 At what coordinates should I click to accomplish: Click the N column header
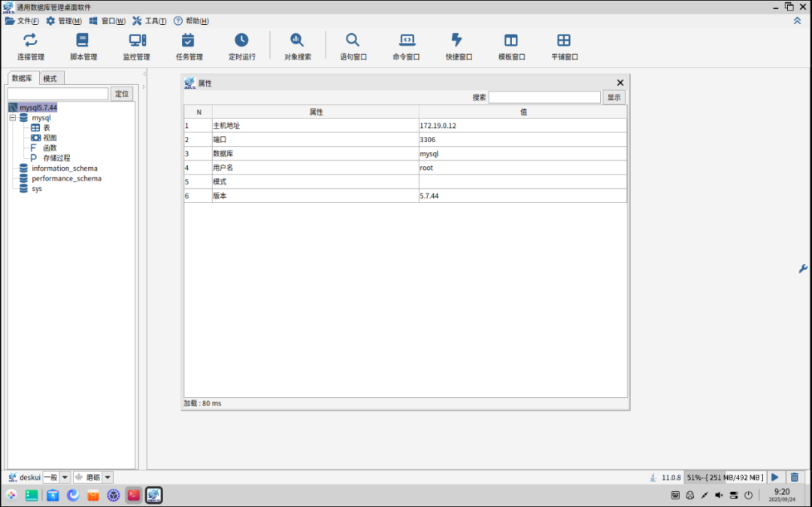(x=198, y=112)
